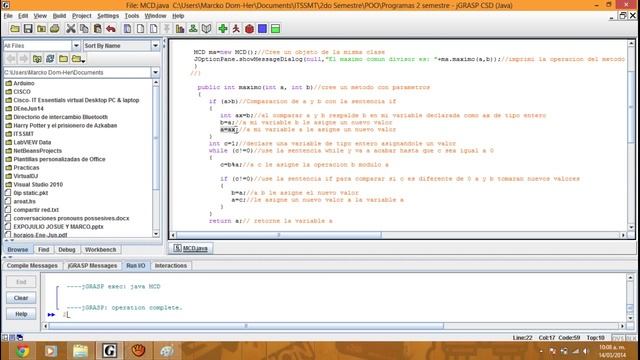Click the green window toolbar icon
Screen dimensions: 640x360
point(276,29)
